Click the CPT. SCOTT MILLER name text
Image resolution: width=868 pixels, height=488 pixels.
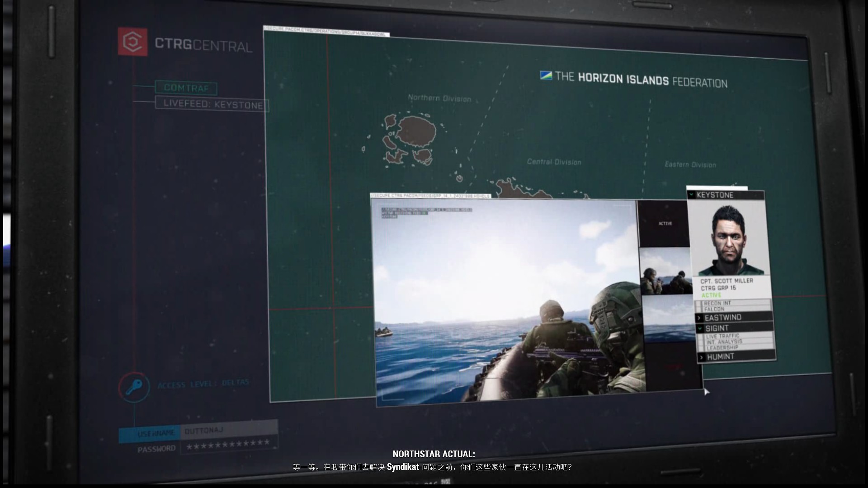pos(726,281)
